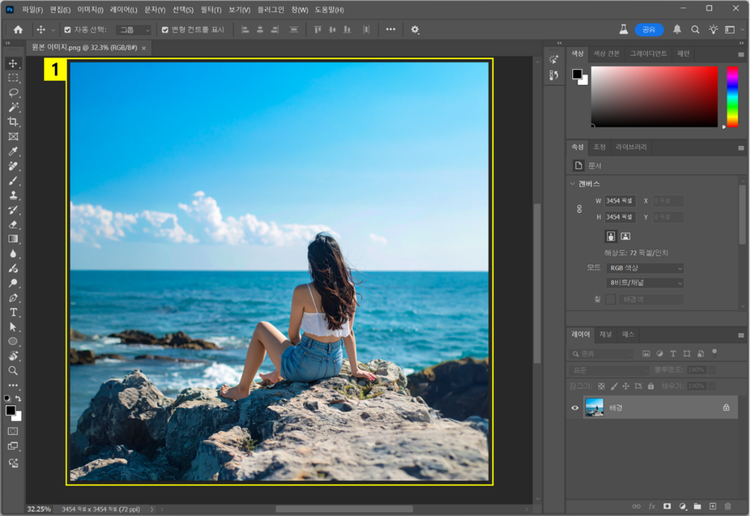Activate the Zoom tool in toolbar

coord(13,370)
